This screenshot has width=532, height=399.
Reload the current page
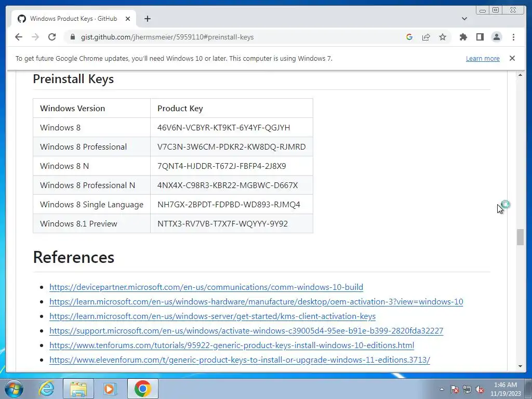pyautogui.click(x=52, y=37)
